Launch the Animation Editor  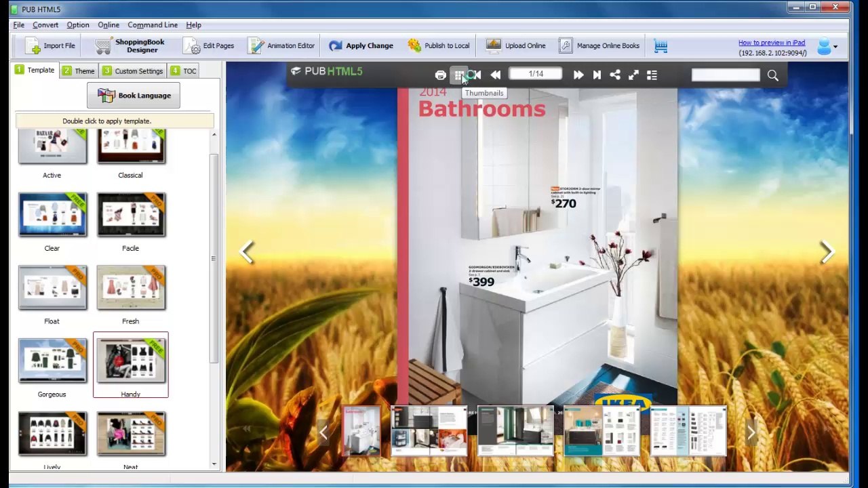[281, 45]
